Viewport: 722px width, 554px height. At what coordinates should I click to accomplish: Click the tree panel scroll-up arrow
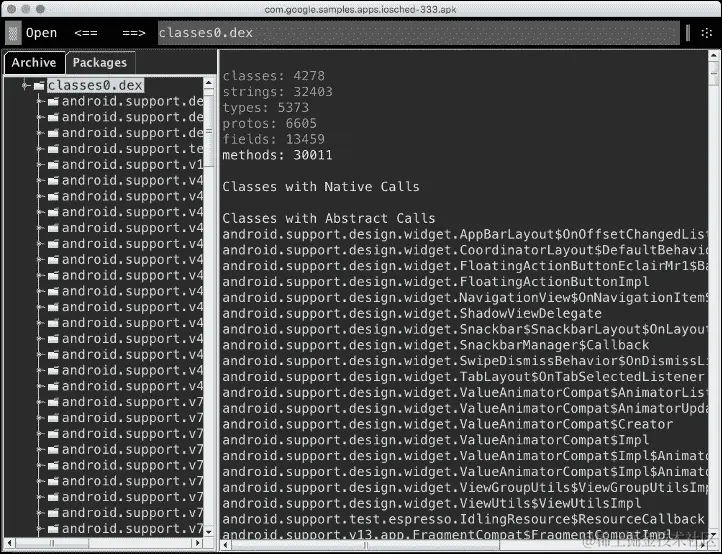[209, 82]
